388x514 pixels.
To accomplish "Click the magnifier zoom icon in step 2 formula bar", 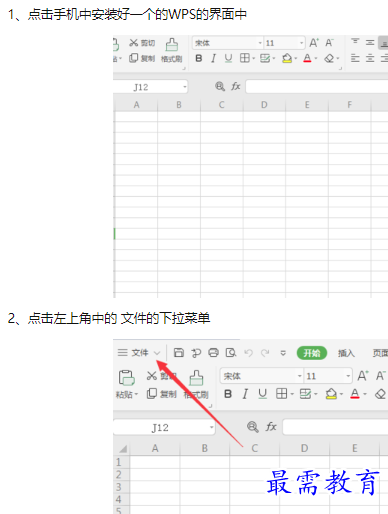I will 253,427.
